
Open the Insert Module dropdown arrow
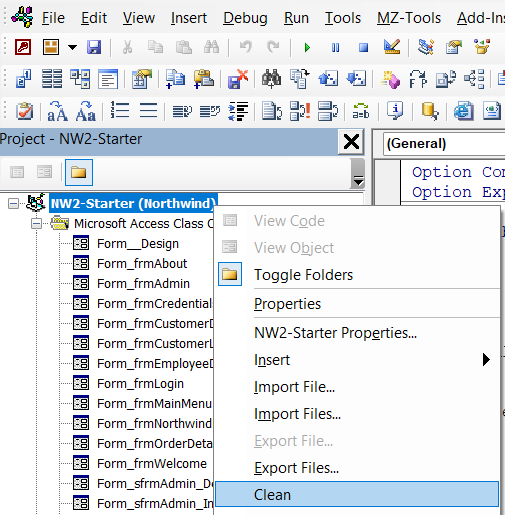72,47
